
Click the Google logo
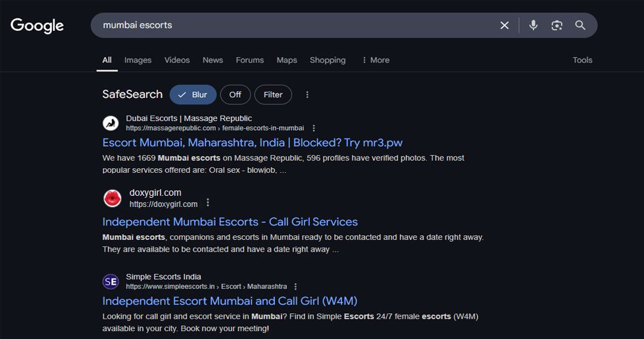pos(37,26)
